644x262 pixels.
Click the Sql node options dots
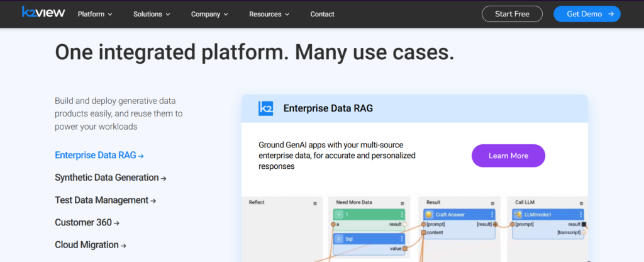click(x=402, y=239)
